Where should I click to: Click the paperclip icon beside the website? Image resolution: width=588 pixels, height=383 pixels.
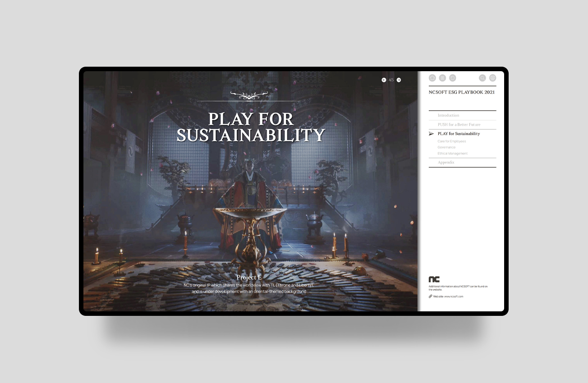tap(431, 296)
